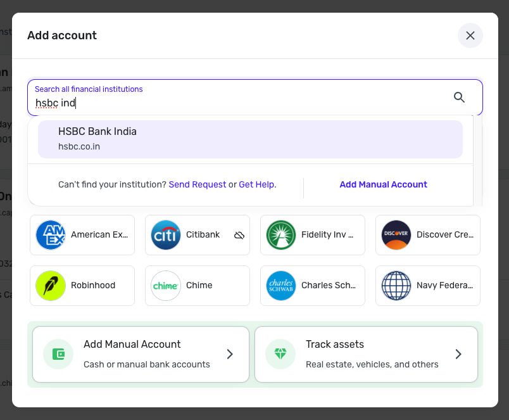
Task: Click the search magnifier icon
Action: [x=459, y=97]
